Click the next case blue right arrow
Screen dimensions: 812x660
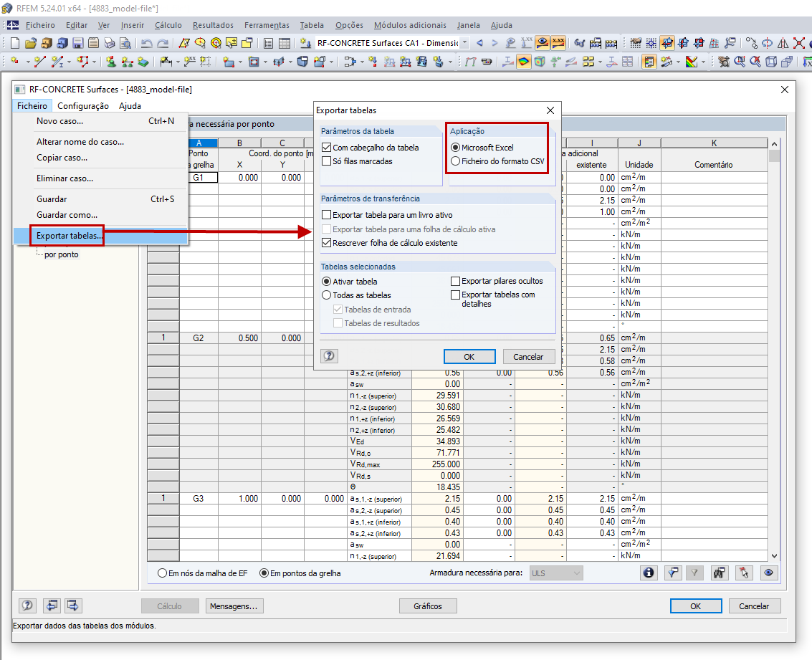click(495, 43)
